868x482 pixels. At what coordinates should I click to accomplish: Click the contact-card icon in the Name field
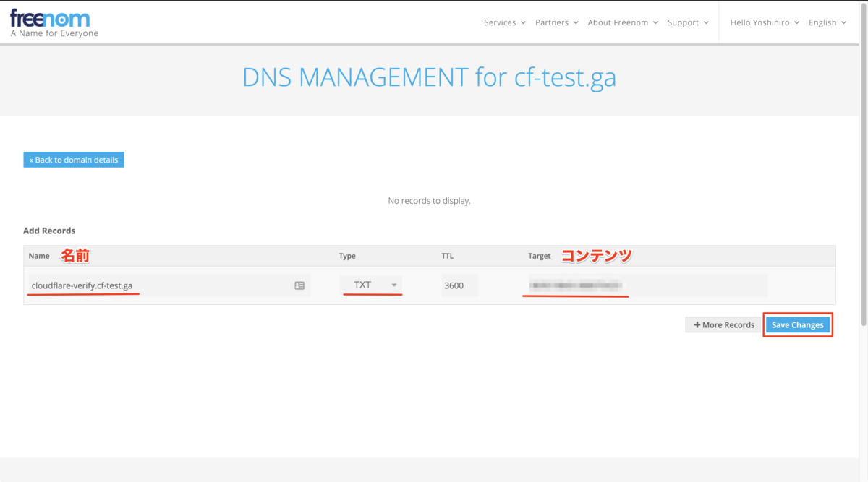coord(299,285)
